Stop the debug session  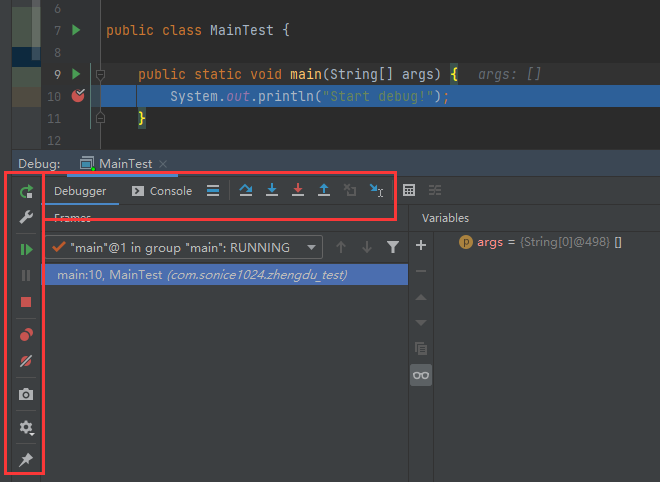point(26,302)
